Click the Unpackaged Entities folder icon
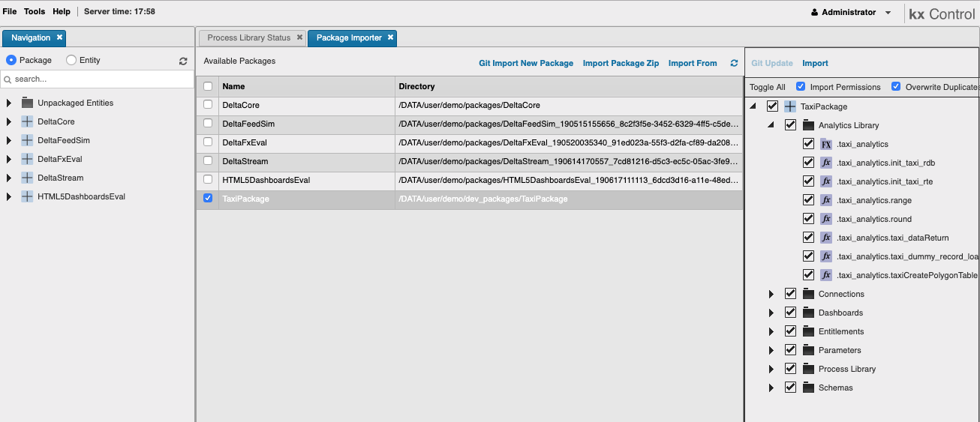 point(28,103)
